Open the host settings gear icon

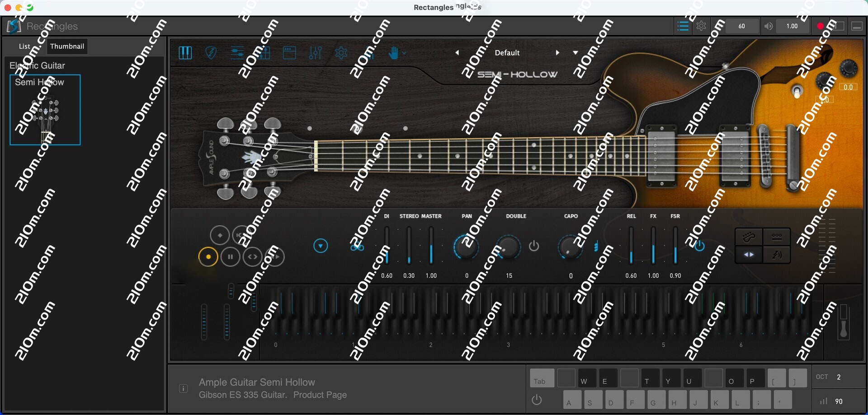pos(701,26)
